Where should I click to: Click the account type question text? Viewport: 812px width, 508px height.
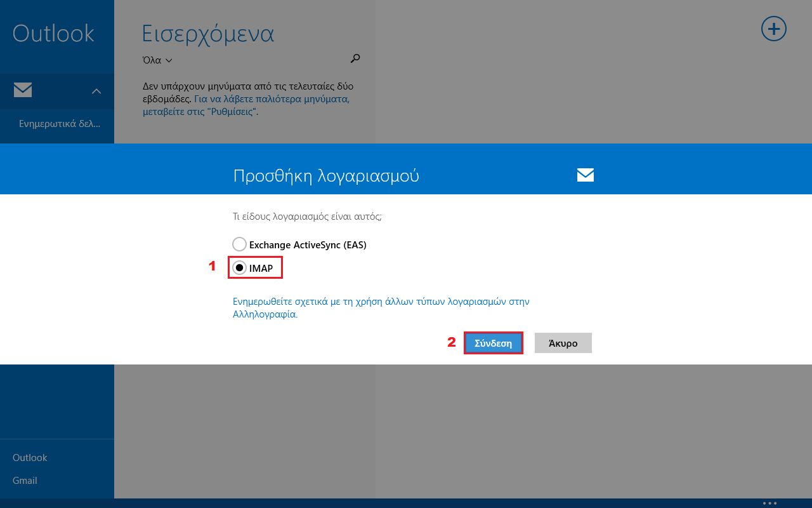tap(307, 217)
